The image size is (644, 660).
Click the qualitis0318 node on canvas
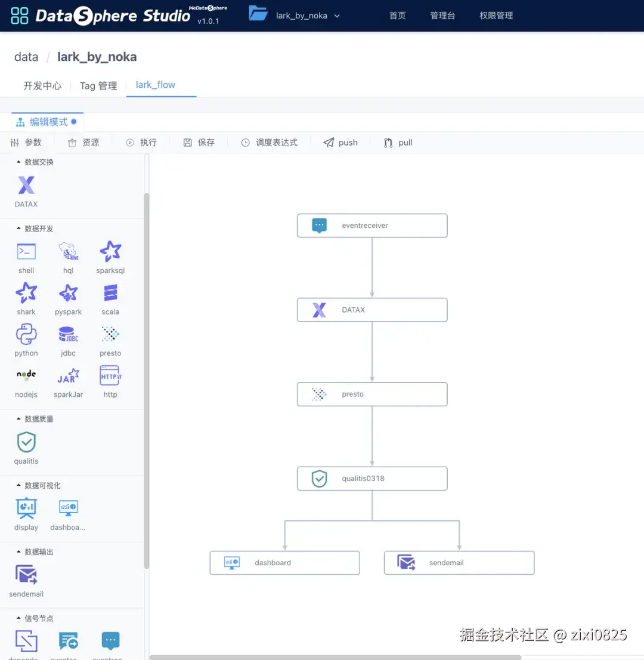[371, 478]
